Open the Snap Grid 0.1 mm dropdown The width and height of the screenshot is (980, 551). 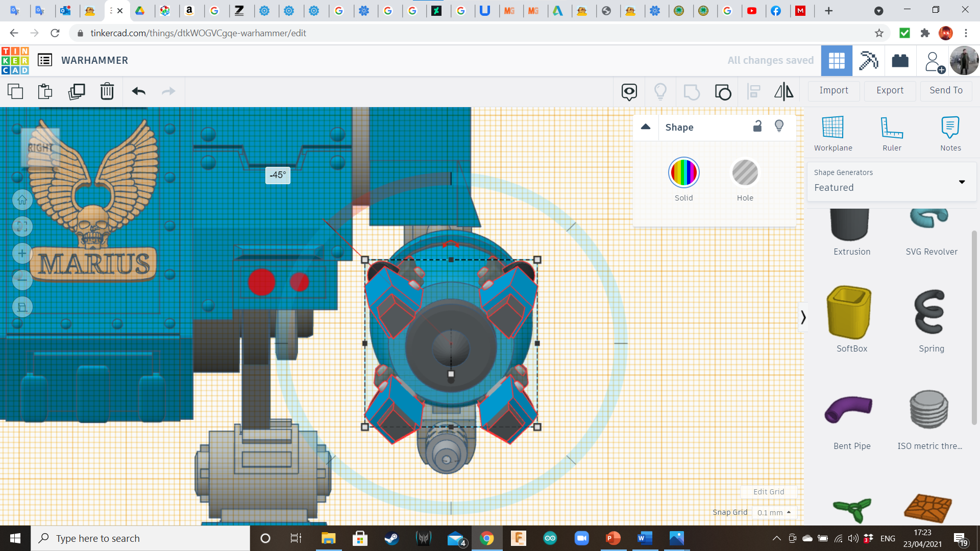[x=774, y=513]
